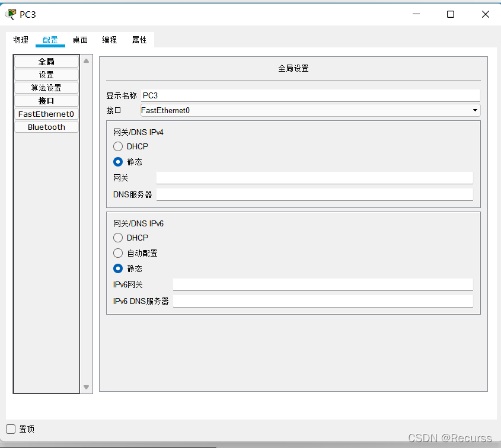Click the 显示名称 field containing PC3
Viewport: 501px width, 448px height.
click(x=310, y=95)
